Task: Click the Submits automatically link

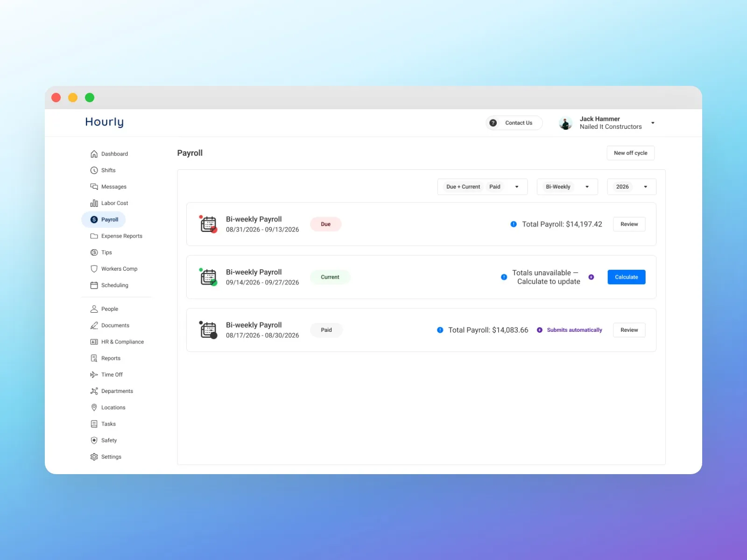Action: coord(574,330)
